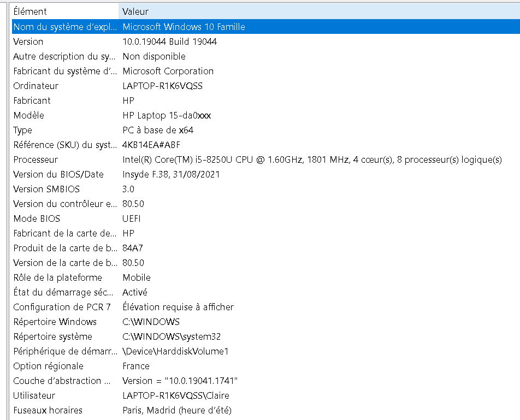Select the Configuration de PCR 7 row
The image size is (520, 420).
(x=265, y=307)
